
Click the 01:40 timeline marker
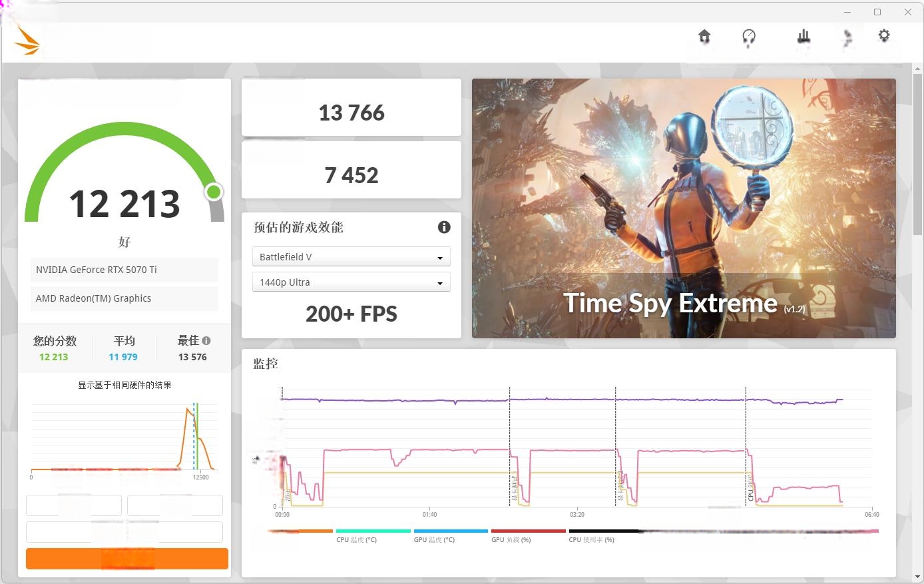(x=429, y=514)
